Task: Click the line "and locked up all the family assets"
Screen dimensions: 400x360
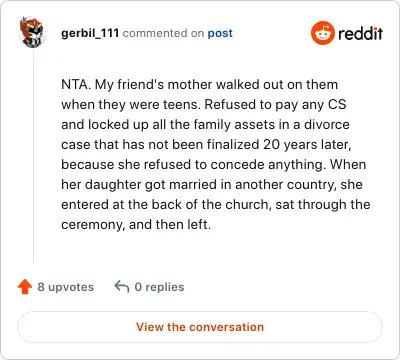Action: pos(205,125)
